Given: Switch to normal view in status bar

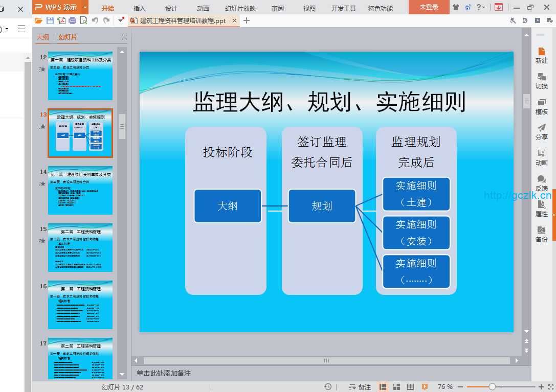Looking at the screenshot, I should coord(383,387).
